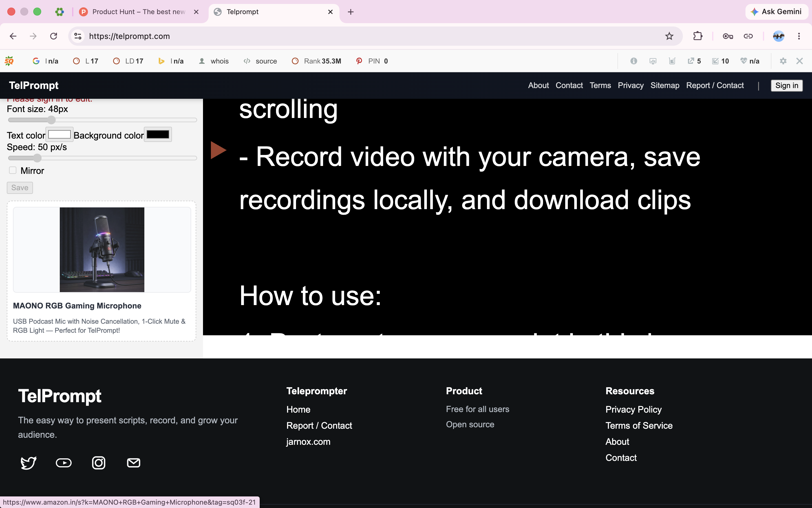The height and width of the screenshot is (508, 812).
Task: Open Terms in the top navigation
Action: [x=600, y=85]
